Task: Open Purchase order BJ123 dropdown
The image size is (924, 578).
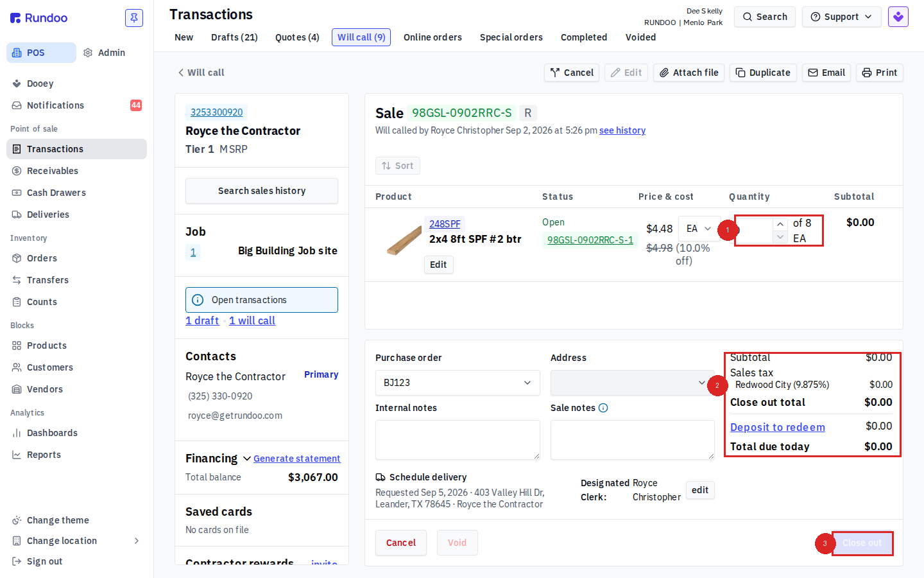Action: [x=458, y=383]
